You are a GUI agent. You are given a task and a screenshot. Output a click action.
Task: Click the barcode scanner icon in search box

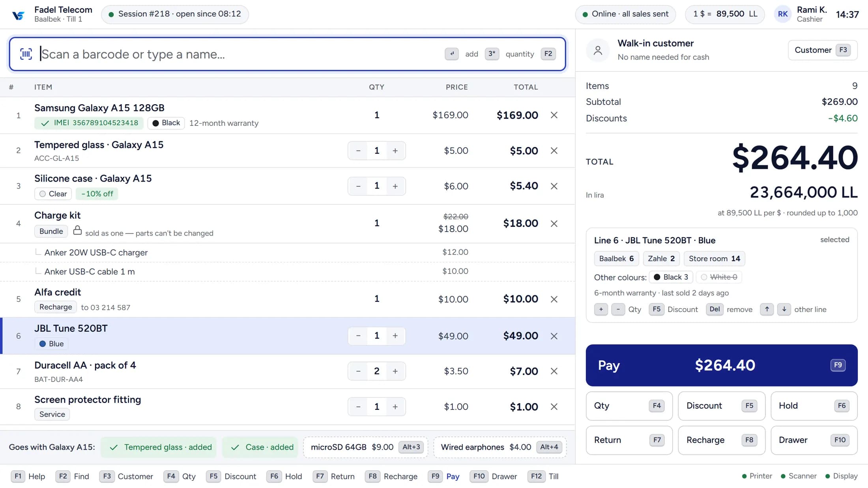(x=26, y=54)
